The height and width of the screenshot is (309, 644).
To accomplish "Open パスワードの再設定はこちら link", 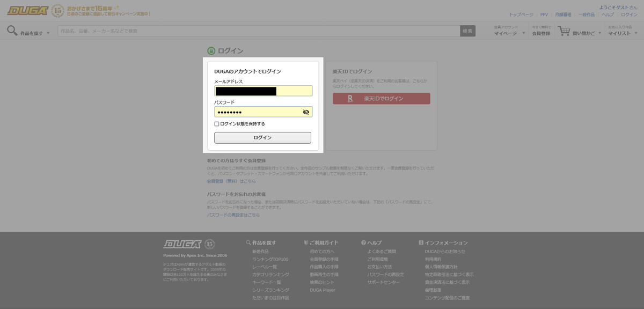I will coord(233,215).
